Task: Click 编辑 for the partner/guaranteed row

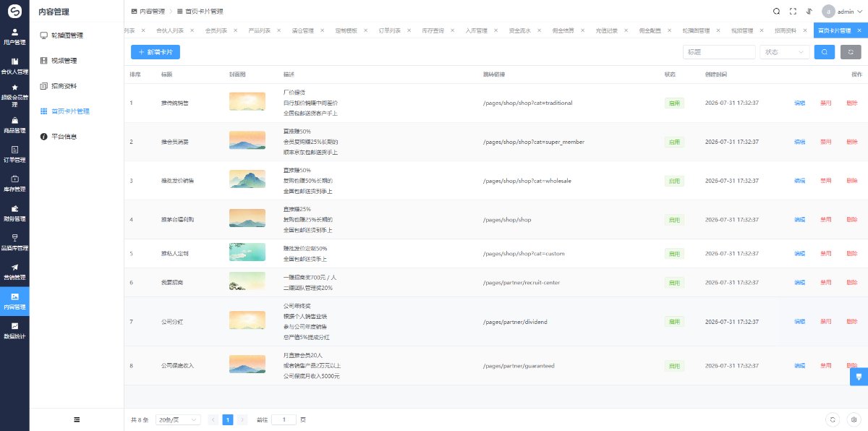Action: (799, 366)
